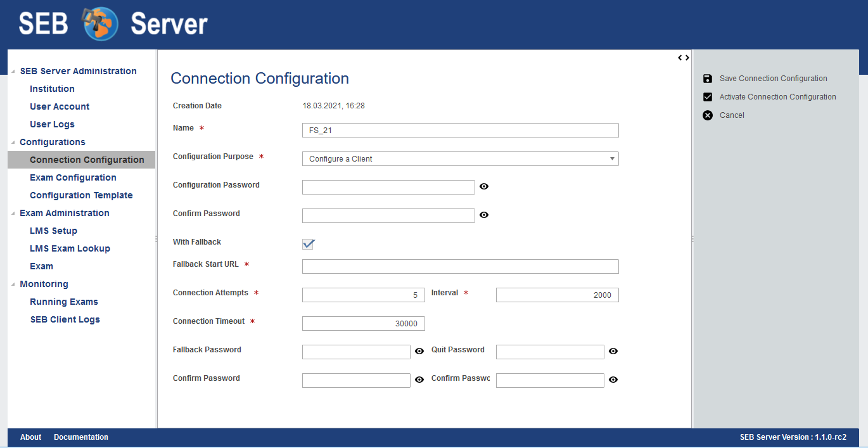Collapse the SEB Server Administration section
868x448 pixels.
click(14, 72)
